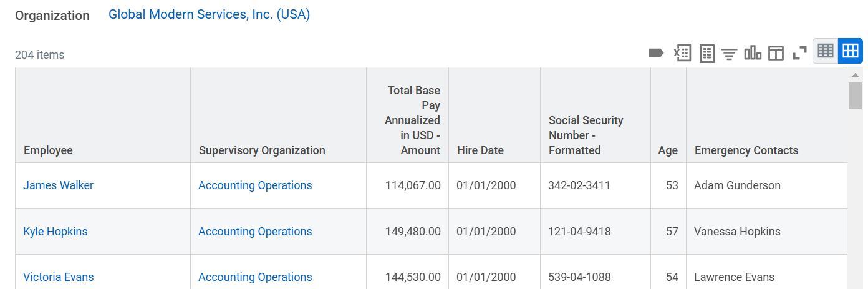Select pay amount 114,067.00
Screen dimensions: 868x289
click(413, 185)
